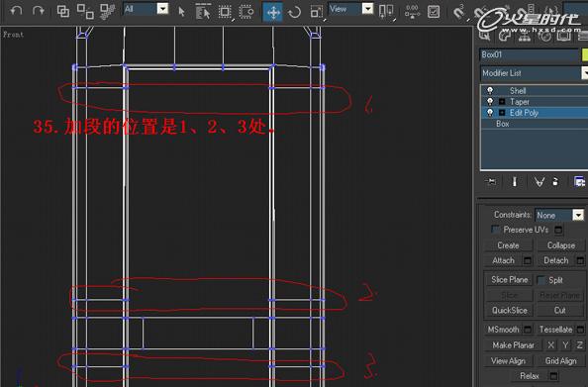Click the Create button
588x387 pixels.
tap(508, 245)
